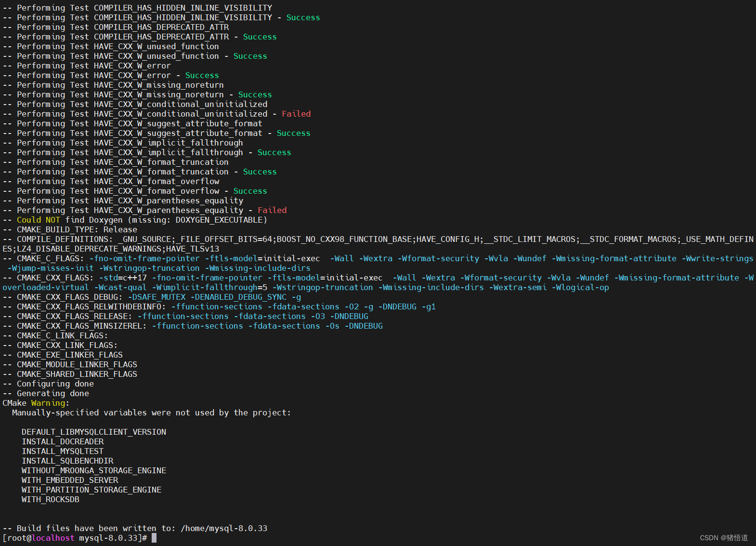Click the 'WITH_EMBEDDED_SERVER' variable
756x546 pixels.
tap(70, 480)
